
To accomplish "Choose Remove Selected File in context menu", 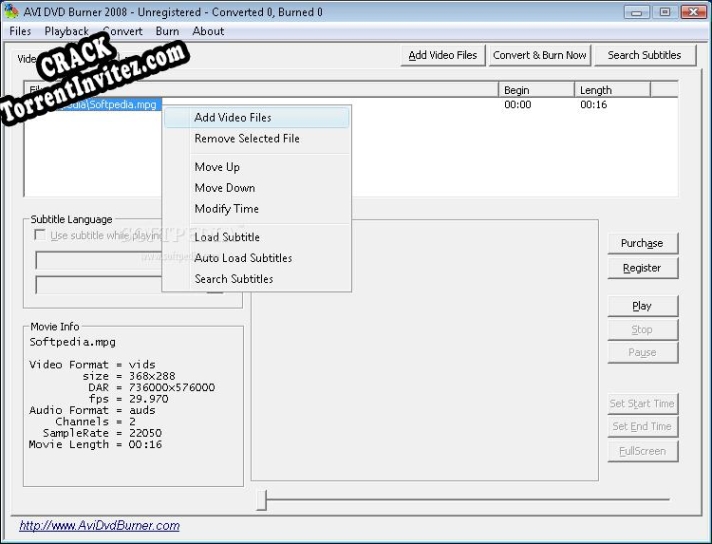I will 257,138.
